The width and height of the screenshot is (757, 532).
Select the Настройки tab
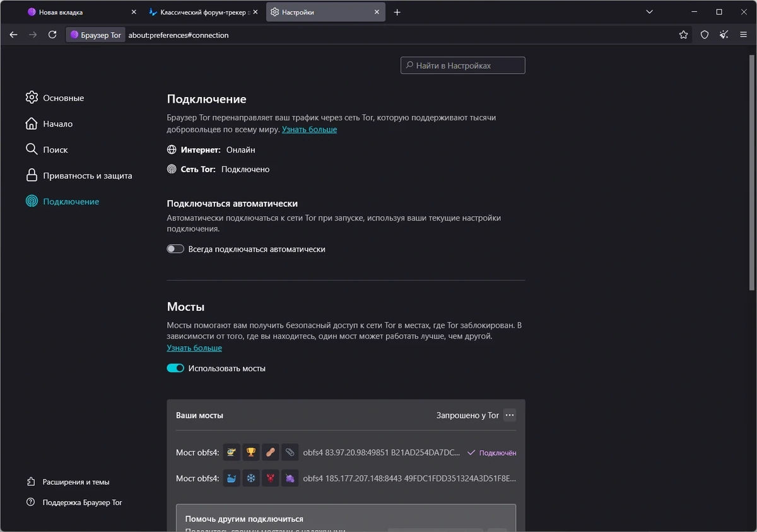[326, 12]
